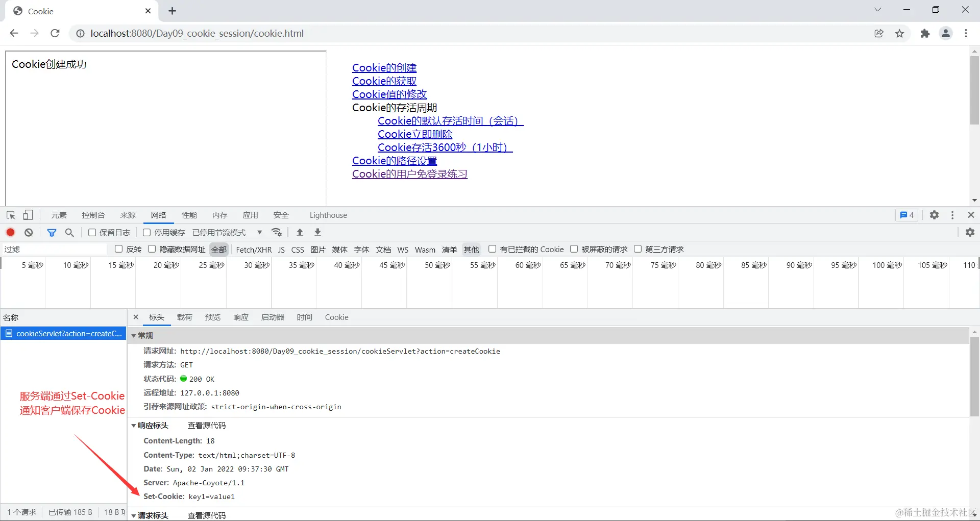980x521 pixels.
Task: Clear the network log
Action: point(29,232)
